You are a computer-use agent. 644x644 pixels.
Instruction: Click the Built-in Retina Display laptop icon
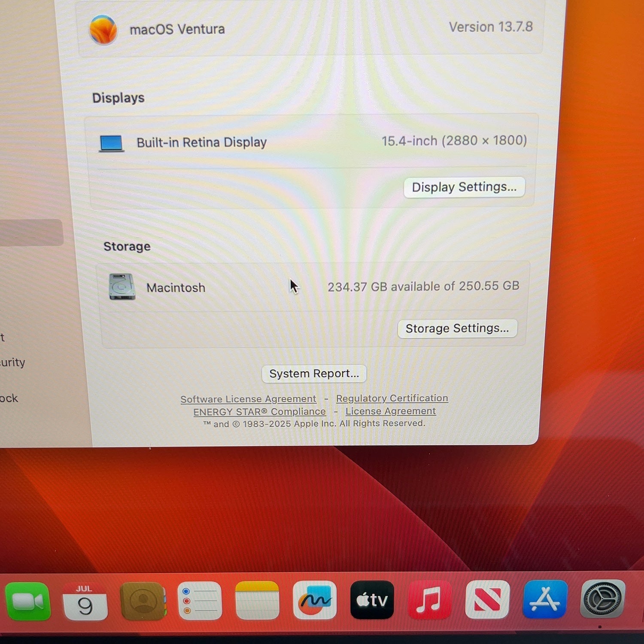point(112,143)
